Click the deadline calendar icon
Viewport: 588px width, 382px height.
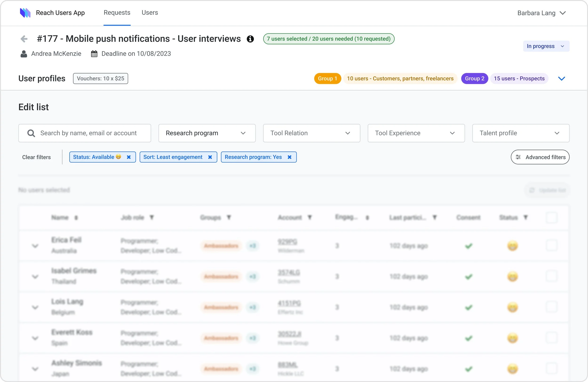point(94,54)
